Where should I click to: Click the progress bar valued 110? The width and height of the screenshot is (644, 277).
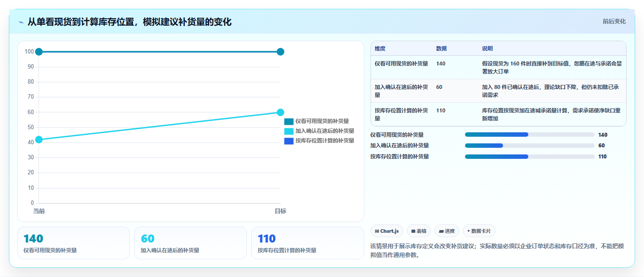[530, 157]
